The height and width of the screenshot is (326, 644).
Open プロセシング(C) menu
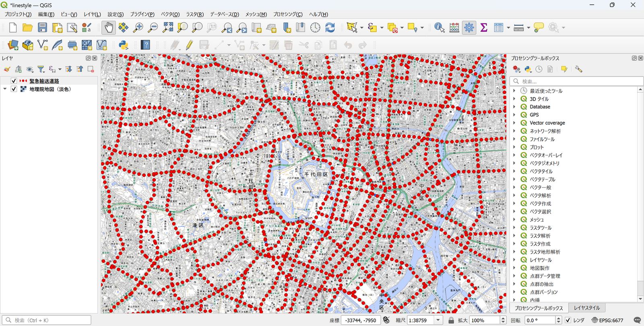pos(288,14)
